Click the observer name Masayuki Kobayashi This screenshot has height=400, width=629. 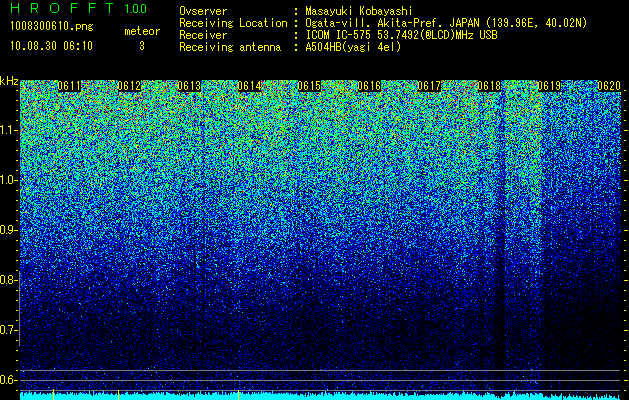pyautogui.click(x=359, y=12)
